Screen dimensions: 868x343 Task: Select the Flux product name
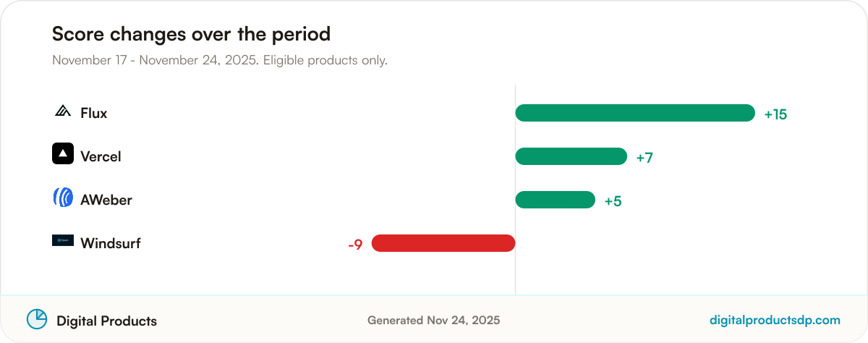click(x=94, y=113)
